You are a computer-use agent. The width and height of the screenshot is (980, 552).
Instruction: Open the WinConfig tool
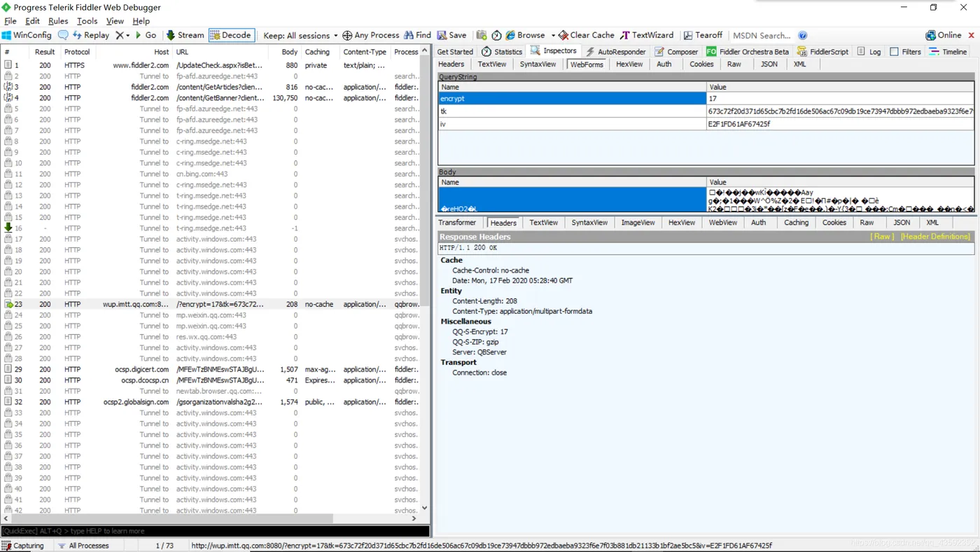pos(27,35)
